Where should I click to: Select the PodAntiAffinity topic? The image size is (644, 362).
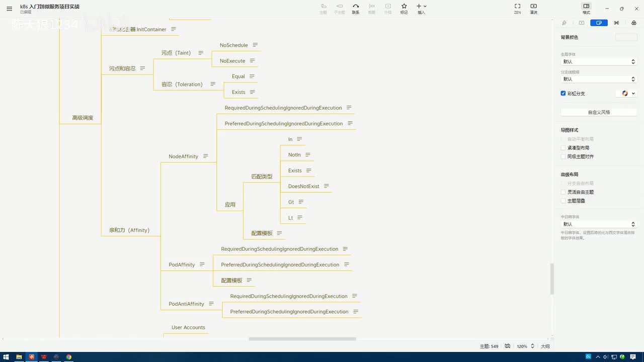(186, 304)
